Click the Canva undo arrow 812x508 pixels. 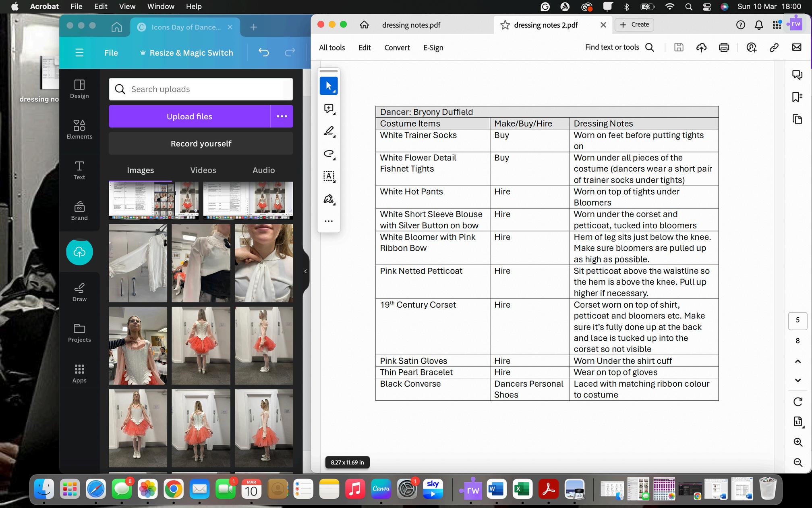click(x=263, y=52)
